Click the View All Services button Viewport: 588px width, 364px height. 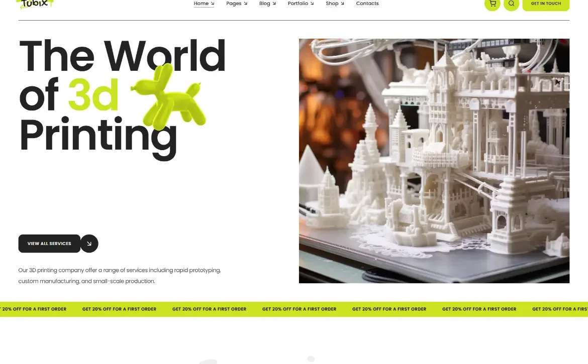pos(49,244)
